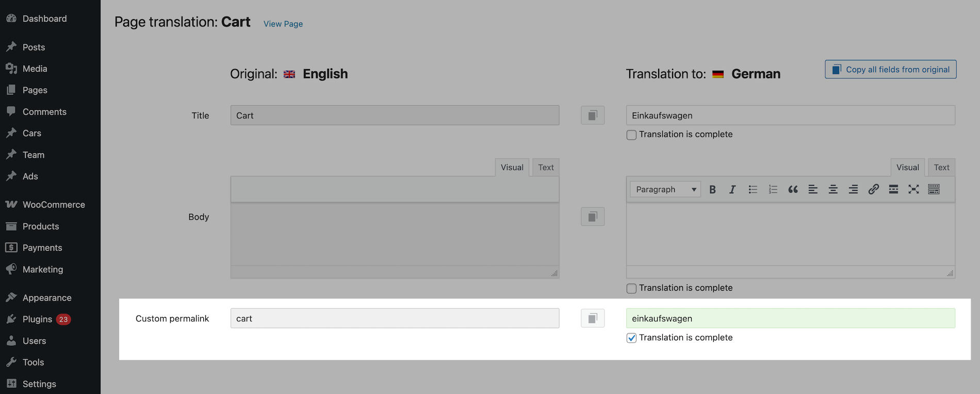
Task: Click the Dashboard gauge icon
Action: (x=11, y=19)
